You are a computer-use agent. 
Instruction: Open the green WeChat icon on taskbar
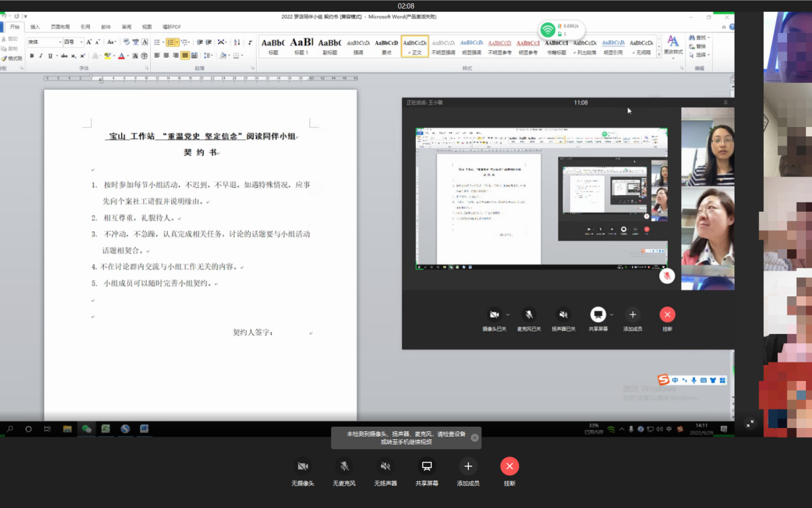coord(86,429)
